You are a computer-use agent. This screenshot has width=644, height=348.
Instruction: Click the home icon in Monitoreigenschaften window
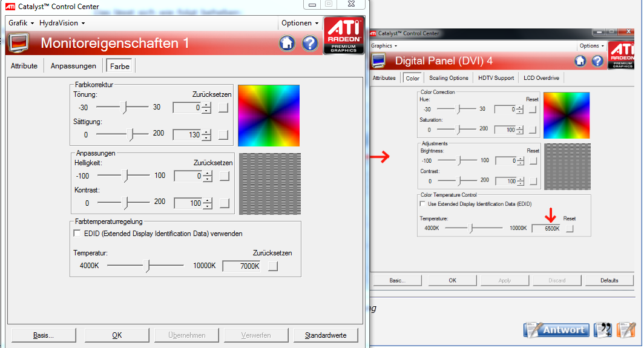[287, 43]
